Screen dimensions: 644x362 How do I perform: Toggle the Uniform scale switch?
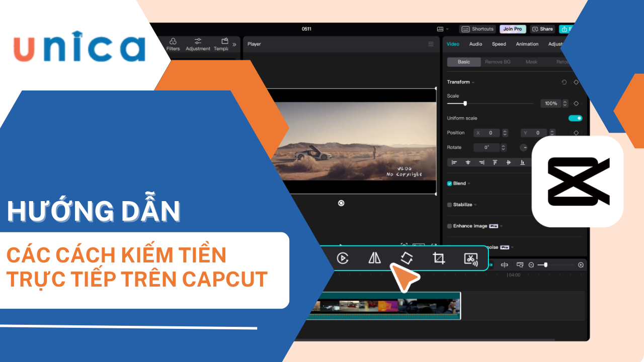(575, 118)
